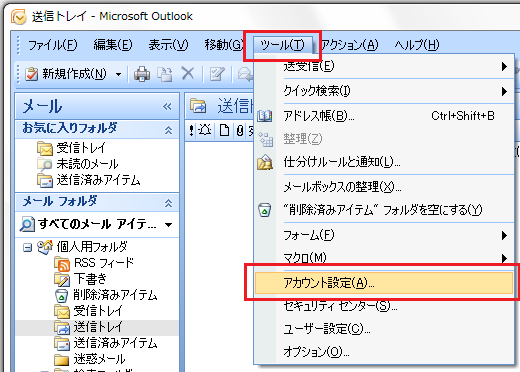Collapse the お気に入りフォルダ section
The height and width of the screenshot is (372, 520).
pyautogui.click(x=169, y=130)
